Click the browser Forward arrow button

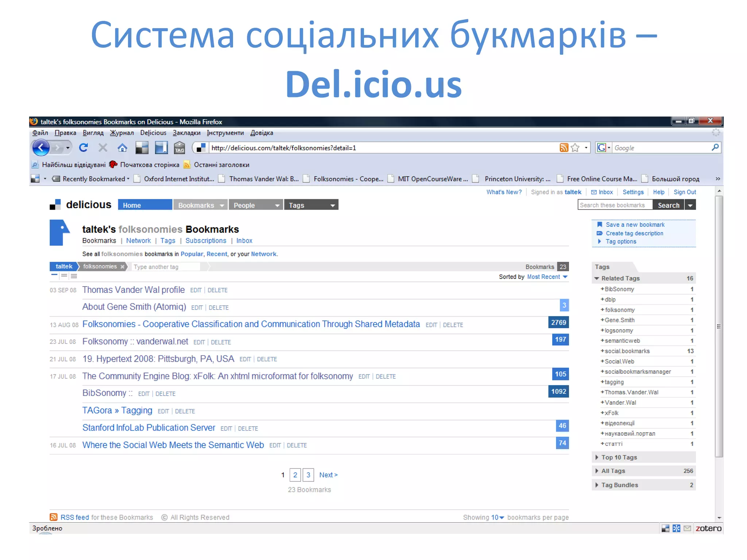57,148
